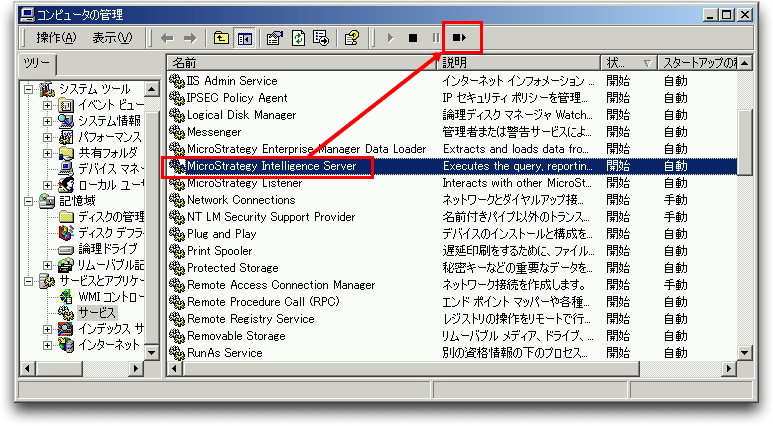Click tree pane scrollbar up arrow
Viewport: 773px width, 426px height.
(151, 89)
